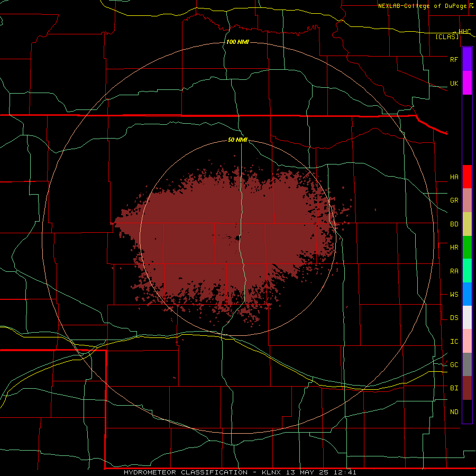Click the NEXLAB-College of DuPage credit text
Screen dimensions: 476x476
424,6
